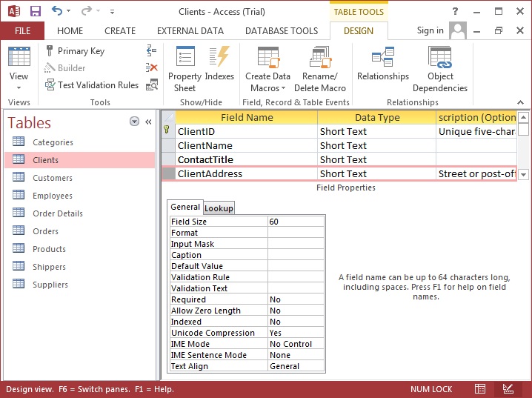This screenshot has width=532, height=398.
Task: Save the database with the floppy icon
Action: [36, 11]
